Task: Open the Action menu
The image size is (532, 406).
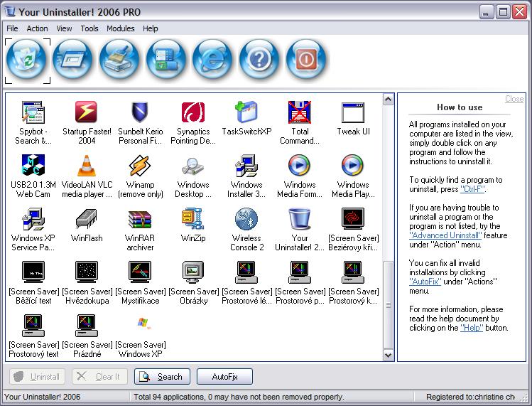Action: pos(37,28)
